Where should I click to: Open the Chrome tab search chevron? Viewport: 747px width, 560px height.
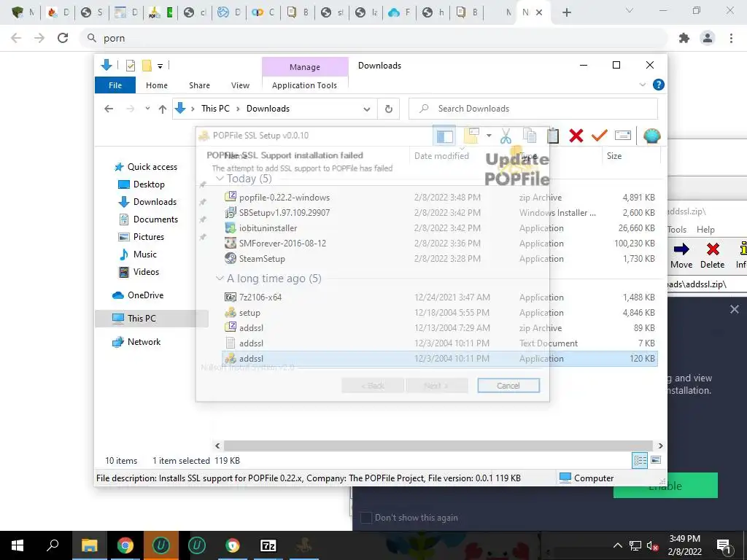point(629,11)
